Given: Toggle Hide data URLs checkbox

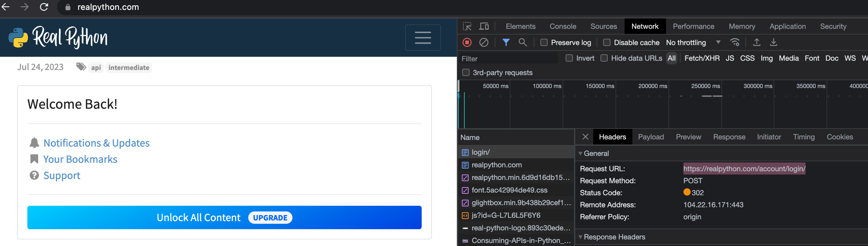Looking at the screenshot, I should (x=604, y=58).
